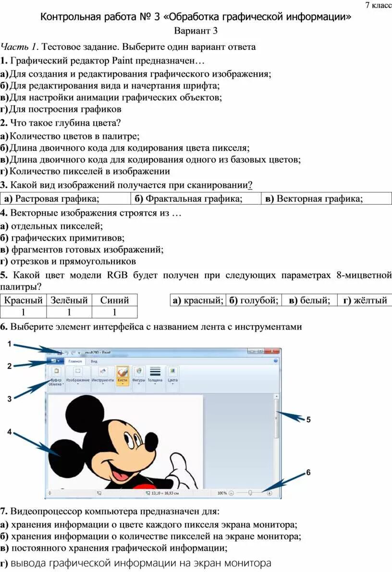Click the 100% zoom label in status bar
392x572 pixels.
[222, 493]
